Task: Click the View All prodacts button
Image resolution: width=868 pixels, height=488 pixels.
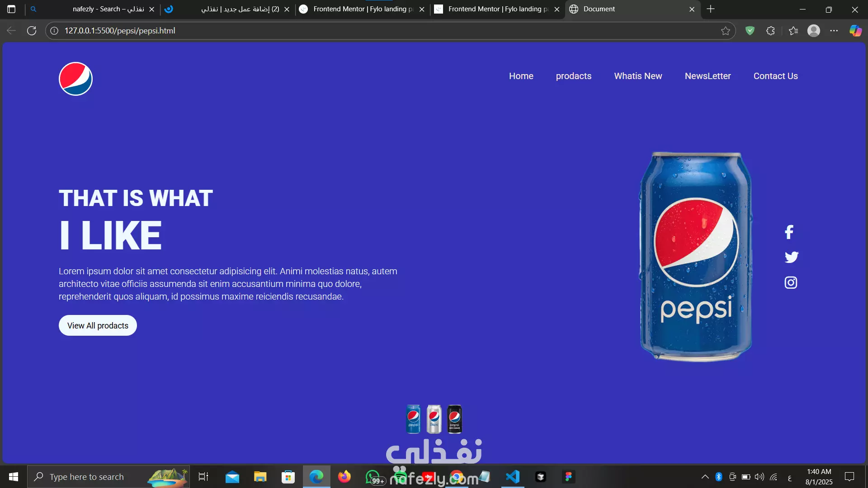Action: click(98, 325)
